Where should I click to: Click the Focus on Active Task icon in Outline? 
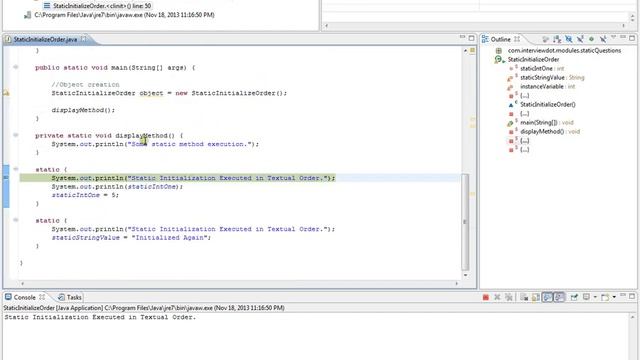546,39
